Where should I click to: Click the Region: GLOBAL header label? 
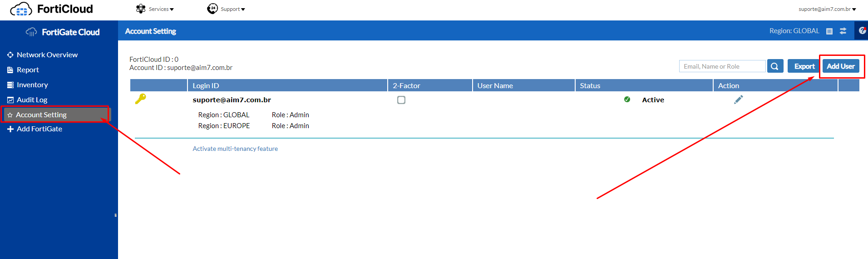click(794, 31)
